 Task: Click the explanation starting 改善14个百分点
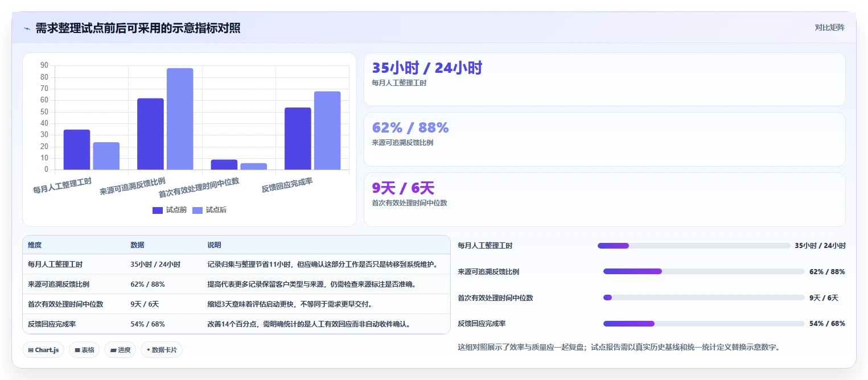pos(310,324)
